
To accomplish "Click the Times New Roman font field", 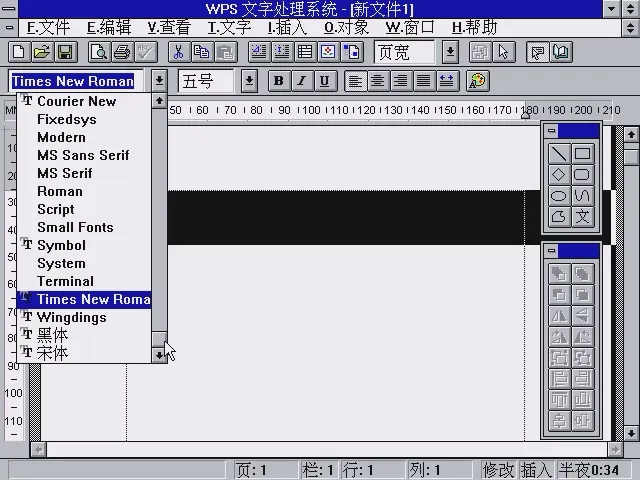I will point(76,81).
